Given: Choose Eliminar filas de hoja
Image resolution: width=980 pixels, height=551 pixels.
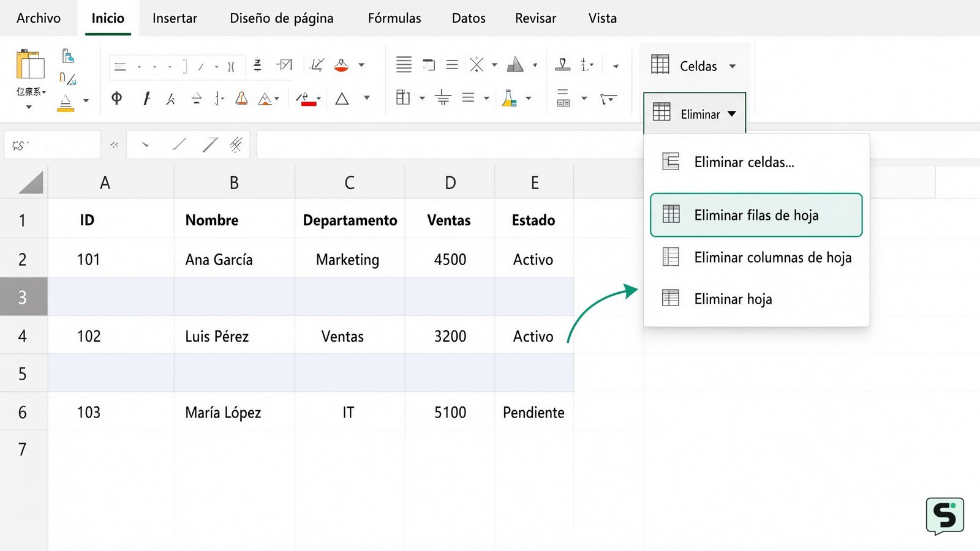Looking at the screenshot, I should point(756,215).
